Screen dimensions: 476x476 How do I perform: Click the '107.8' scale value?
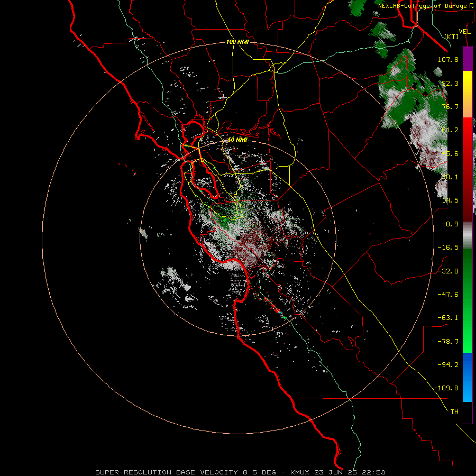[448, 59]
